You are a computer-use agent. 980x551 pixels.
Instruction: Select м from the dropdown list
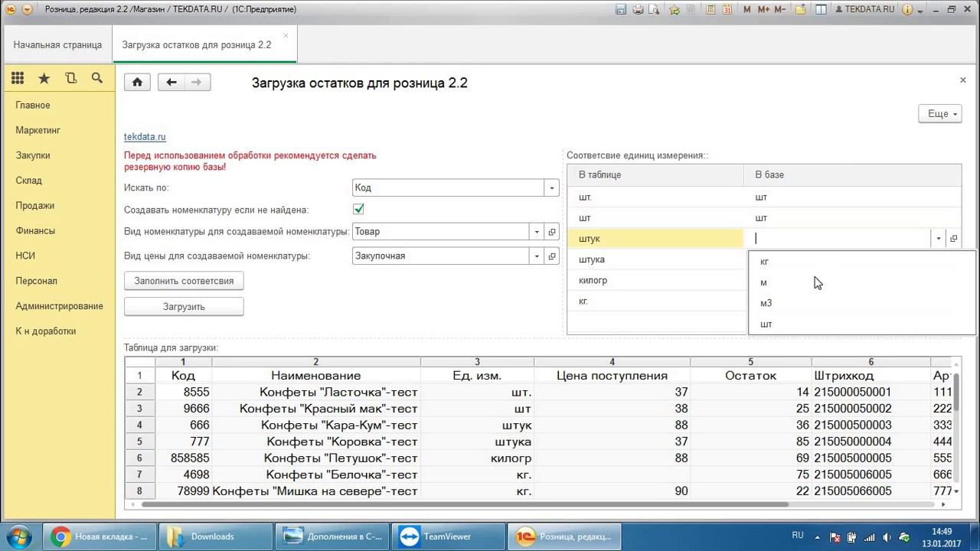click(862, 282)
